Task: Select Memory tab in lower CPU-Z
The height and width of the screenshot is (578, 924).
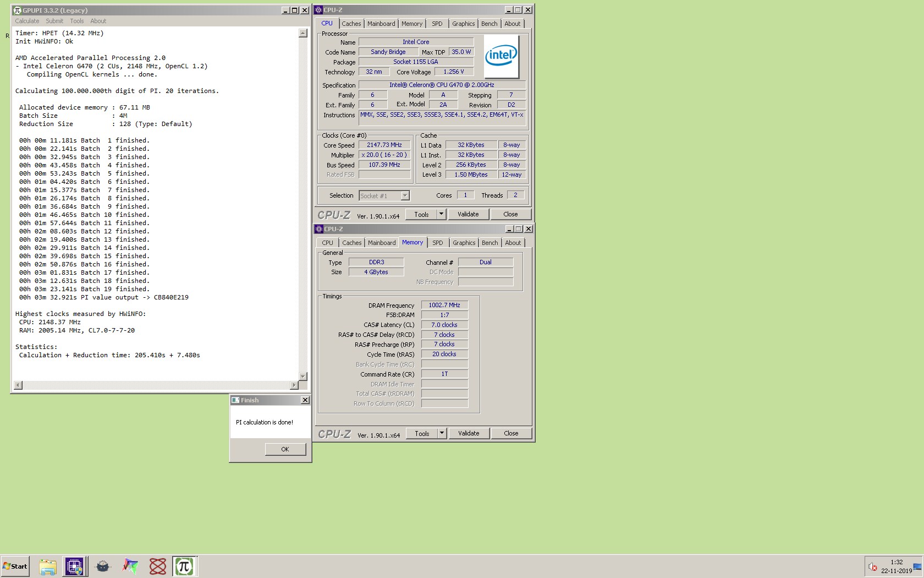Action: click(413, 242)
